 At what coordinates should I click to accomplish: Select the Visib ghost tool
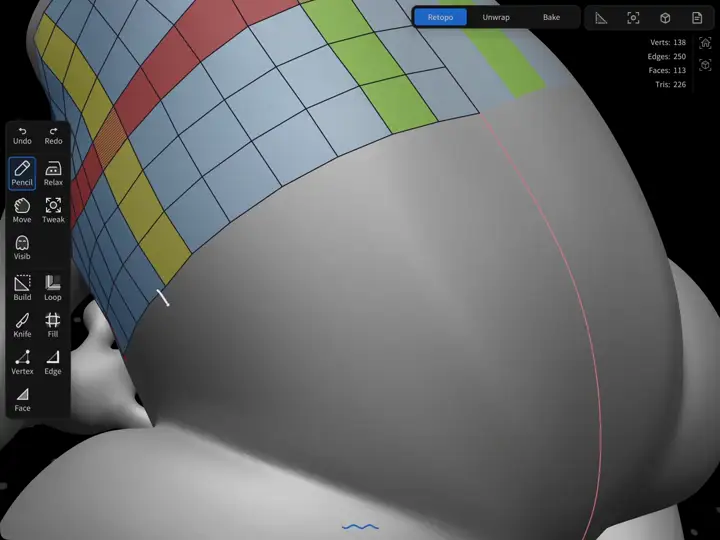click(22, 248)
